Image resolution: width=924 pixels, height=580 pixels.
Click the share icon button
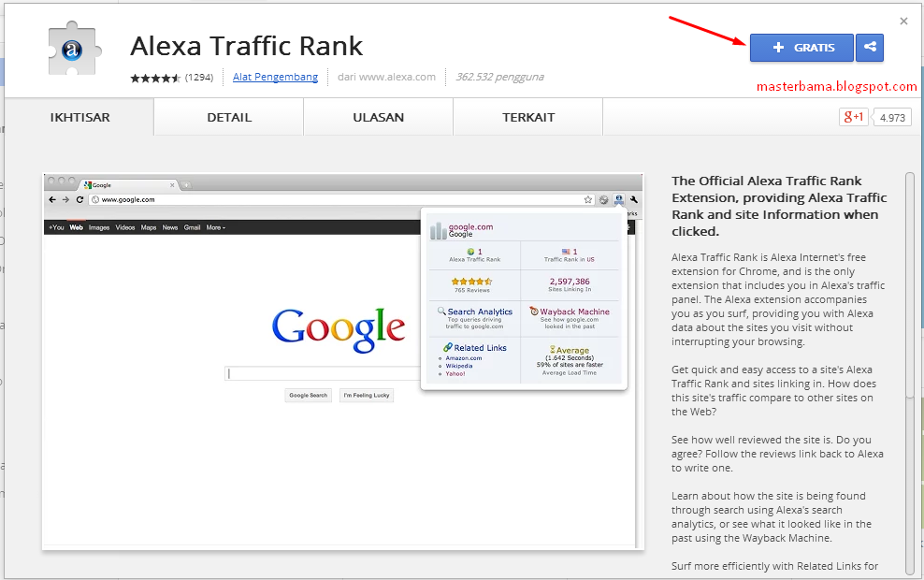870,48
